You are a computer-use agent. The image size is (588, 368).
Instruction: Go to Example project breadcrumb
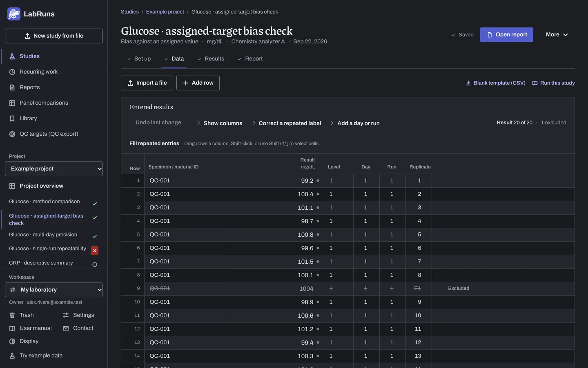pyautogui.click(x=165, y=12)
